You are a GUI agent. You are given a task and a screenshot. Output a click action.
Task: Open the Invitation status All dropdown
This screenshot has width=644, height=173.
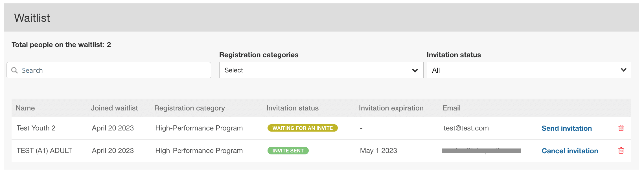529,70
